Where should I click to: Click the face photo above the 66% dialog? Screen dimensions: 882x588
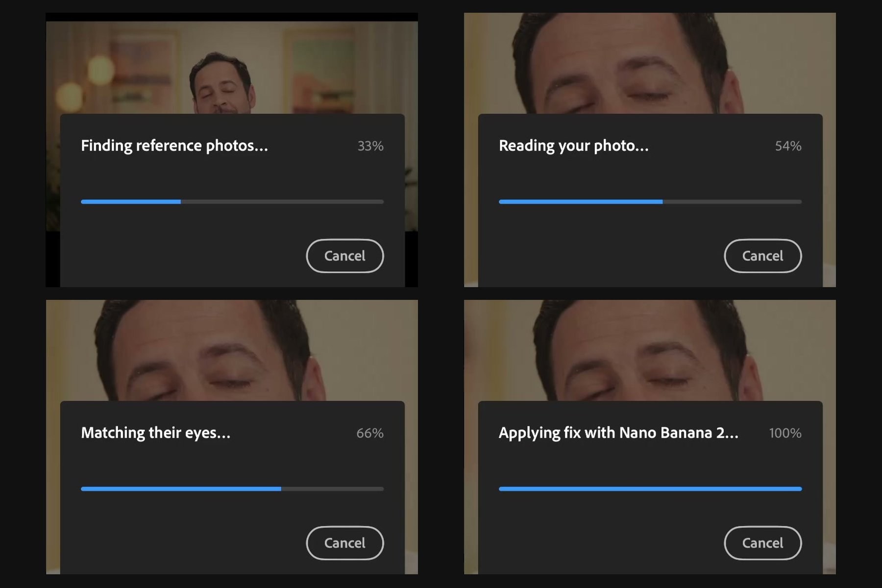click(232, 350)
